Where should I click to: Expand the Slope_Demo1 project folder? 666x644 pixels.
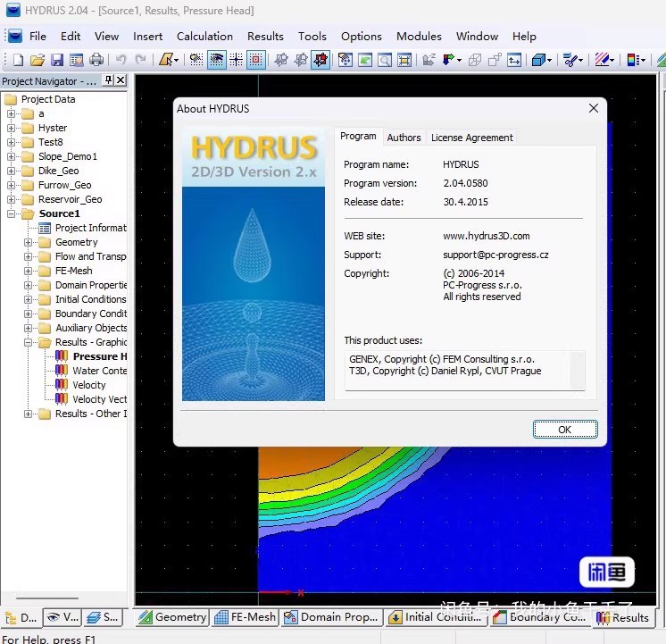click(11, 156)
